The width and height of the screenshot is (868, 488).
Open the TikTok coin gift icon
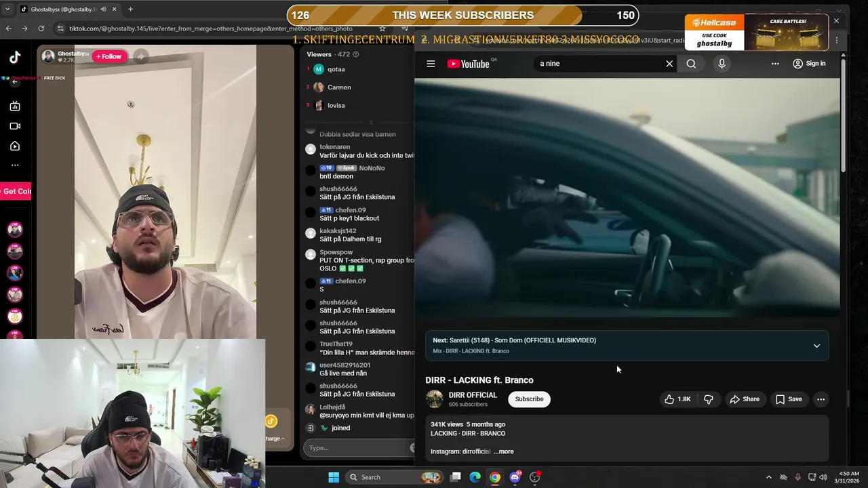point(271,422)
